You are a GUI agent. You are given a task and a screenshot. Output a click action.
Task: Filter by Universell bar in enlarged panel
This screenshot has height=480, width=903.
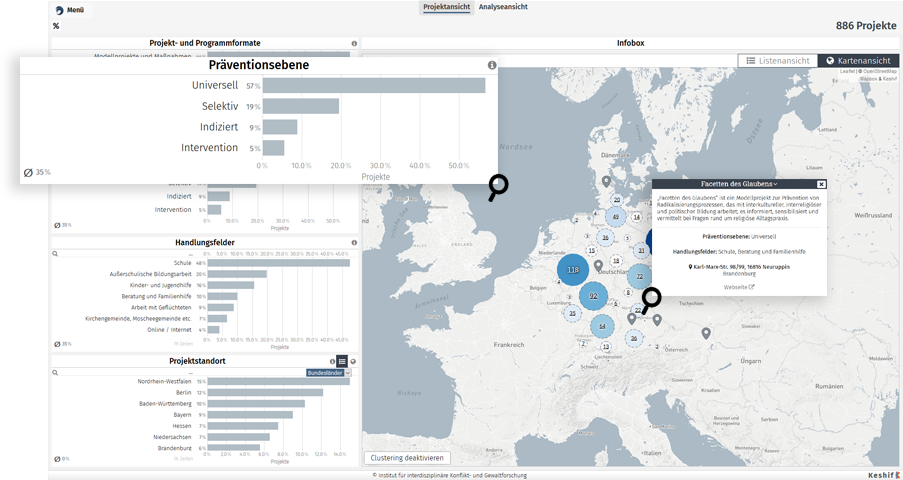374,85
